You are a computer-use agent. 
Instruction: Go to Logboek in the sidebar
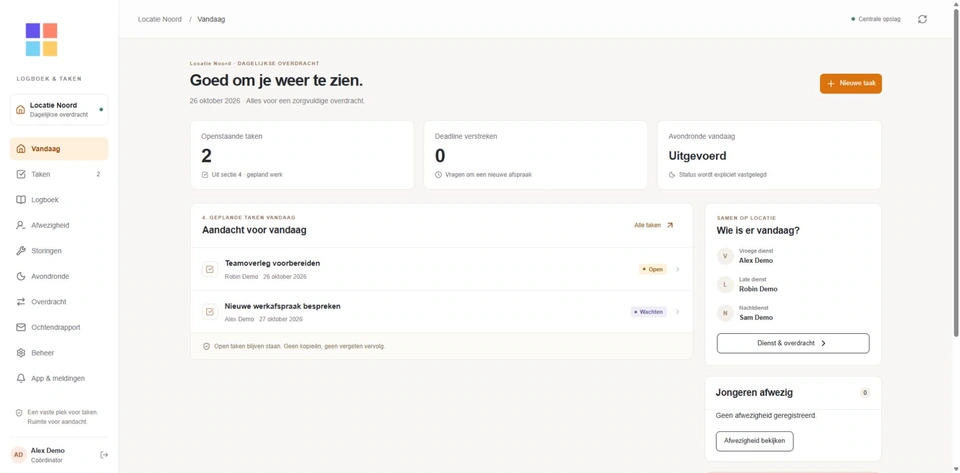coord(59,200)
